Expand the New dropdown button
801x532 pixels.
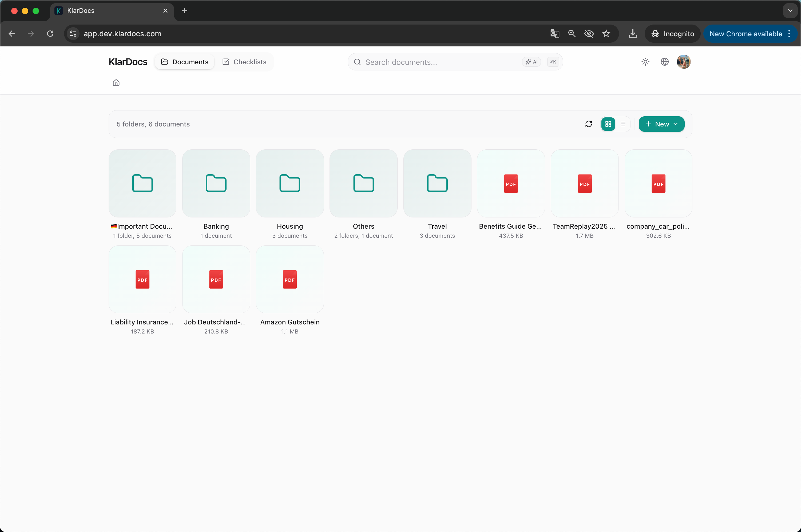click(661, 124)
